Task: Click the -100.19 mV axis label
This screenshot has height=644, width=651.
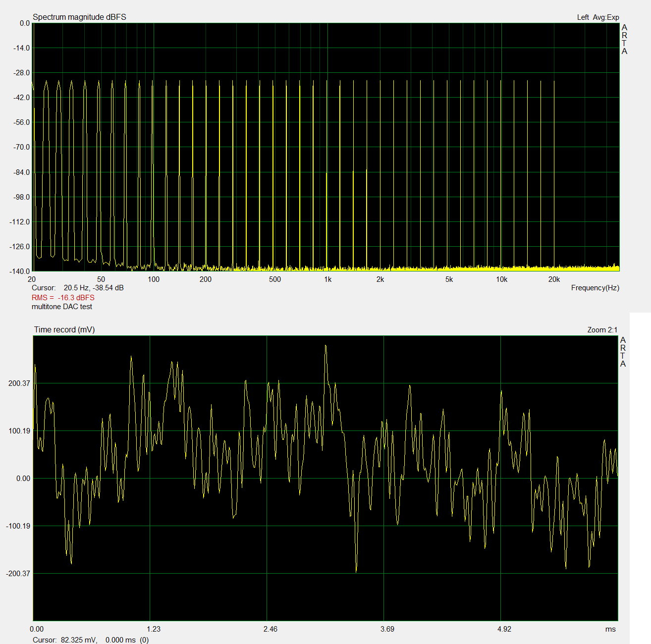Action: (18, 526)
